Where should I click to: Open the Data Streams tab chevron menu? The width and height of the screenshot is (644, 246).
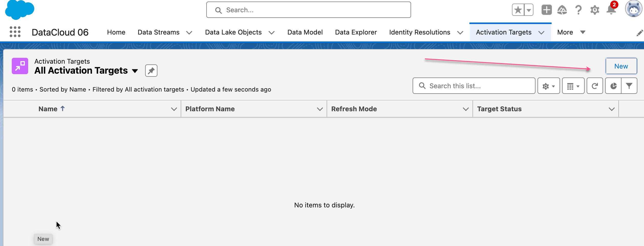pos(189,32)
